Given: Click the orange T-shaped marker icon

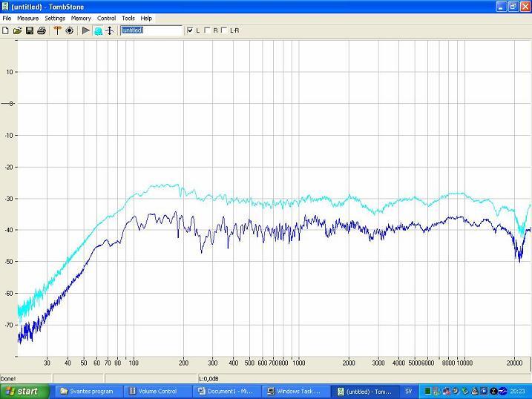Looking at the screenshot, I should click(x=57, y=30).
